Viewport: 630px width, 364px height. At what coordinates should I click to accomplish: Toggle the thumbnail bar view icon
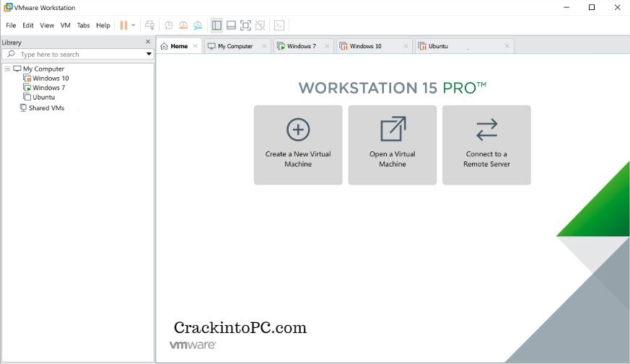tap(231, 25)
